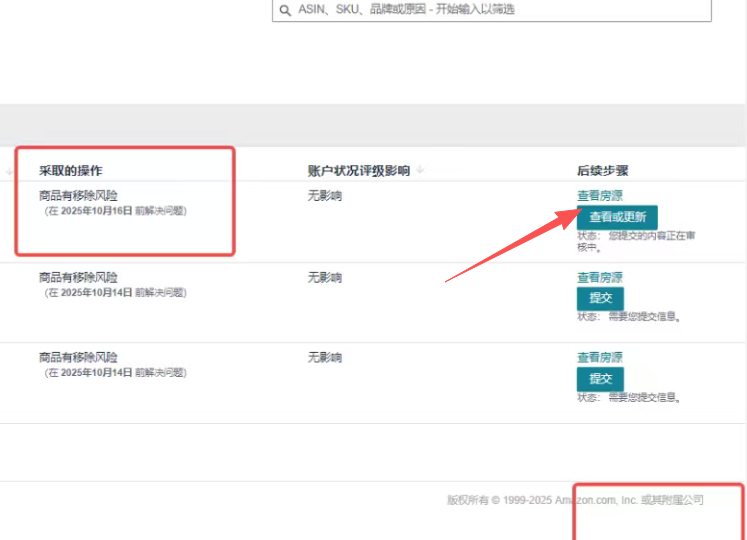Sort by 账户状况评级影响 arrow icon
Image resolution: width=747 pixels, height=540 pixels.
[x=420, y=170]
